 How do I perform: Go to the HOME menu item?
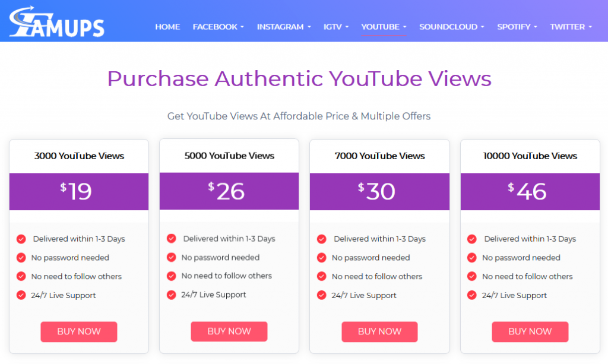pos(167,27)
